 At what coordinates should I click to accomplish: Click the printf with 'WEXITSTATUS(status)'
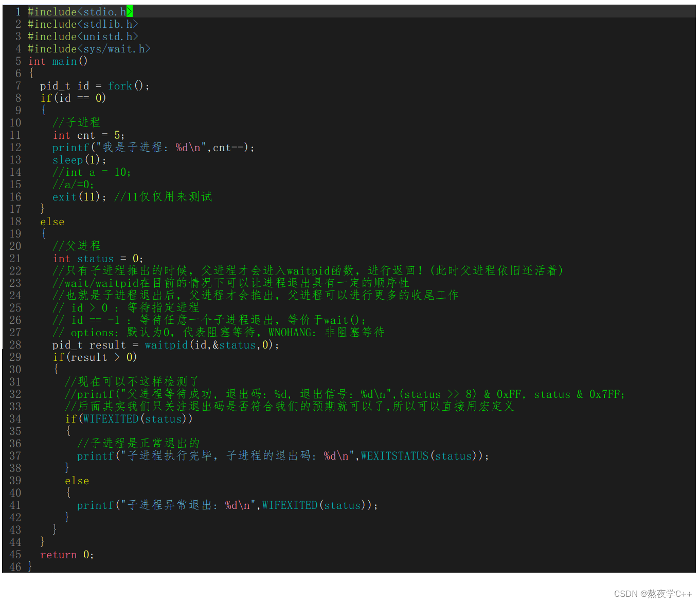[x=283, y=455]
